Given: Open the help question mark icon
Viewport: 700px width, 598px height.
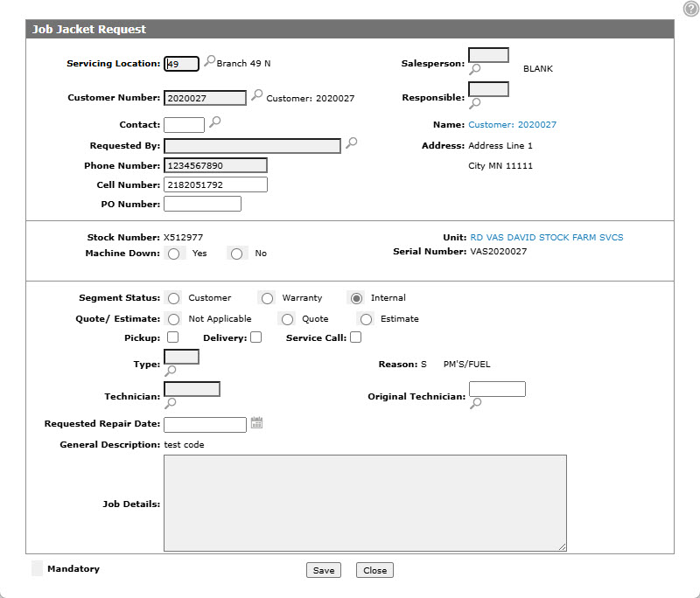Looking at the screenshot, I should tap(691, 9).
